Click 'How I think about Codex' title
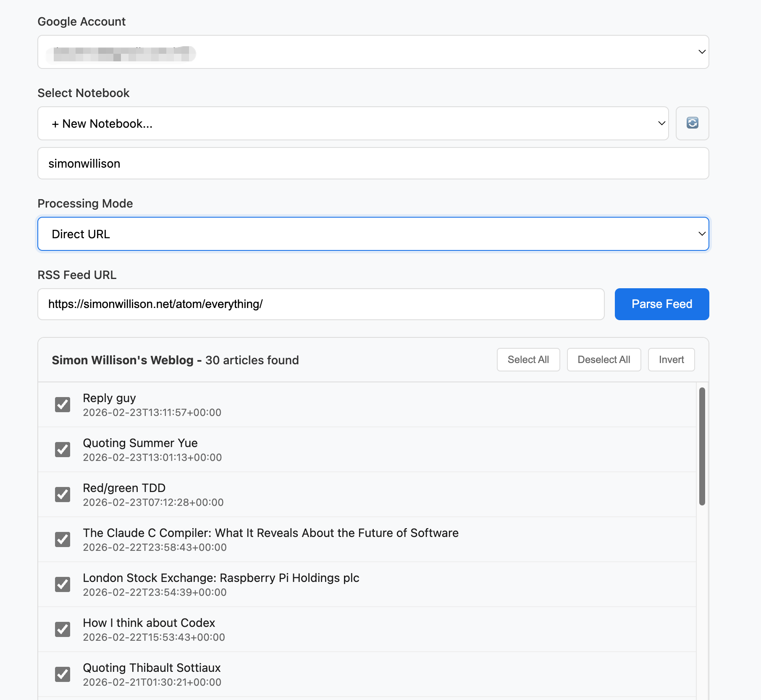 click(x=149, y=623)
